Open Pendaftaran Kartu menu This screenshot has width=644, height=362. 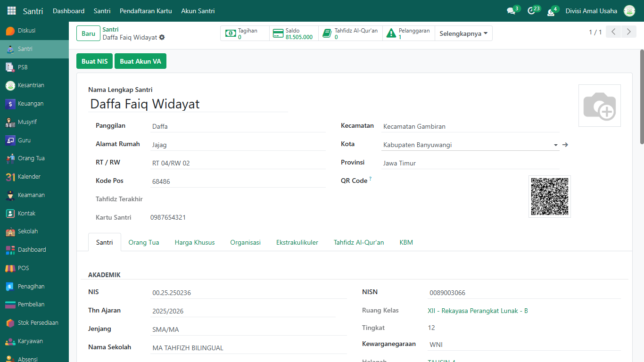[x=146, y=11]
